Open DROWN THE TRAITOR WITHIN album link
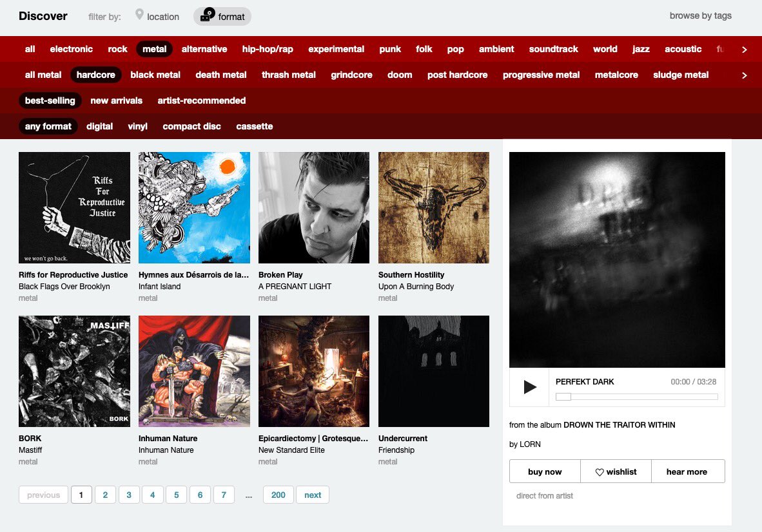Screen dimensions: 762x532 619,424
